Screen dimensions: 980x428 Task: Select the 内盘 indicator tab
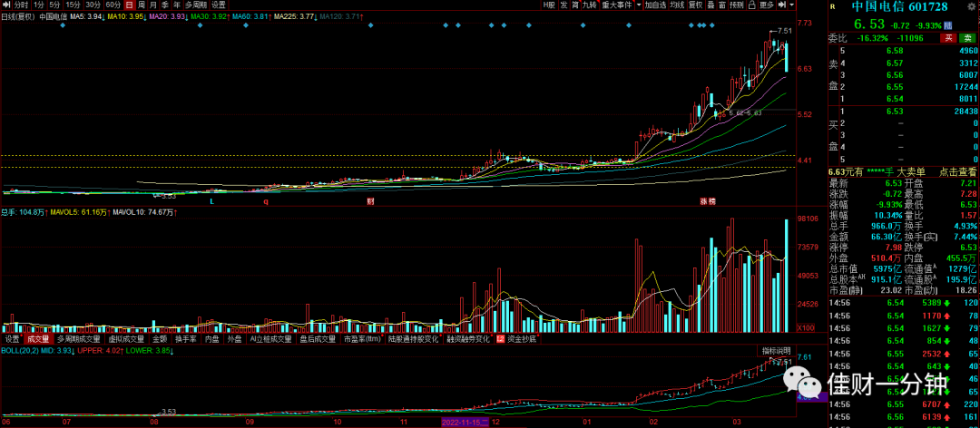pyautogui.click(x=211, y=339)
